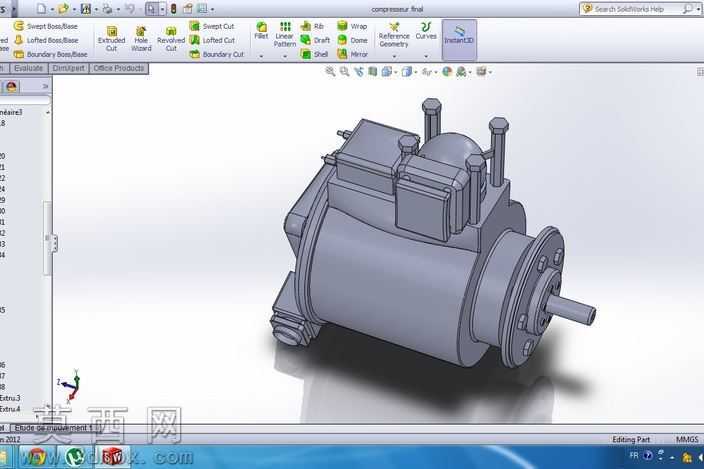Viewport: 704px width, 469px height.
Task: Select the Boundary Cut tool
Action: 216,54
